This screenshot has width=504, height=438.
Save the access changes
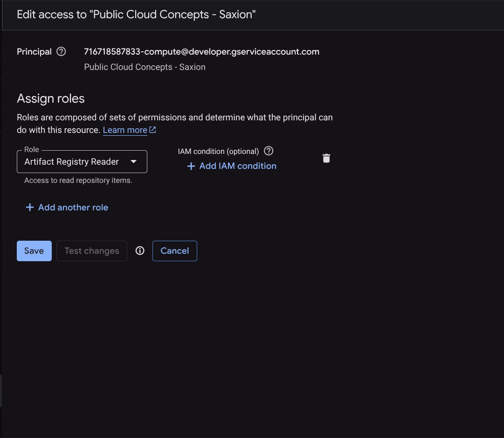point(34,250)
